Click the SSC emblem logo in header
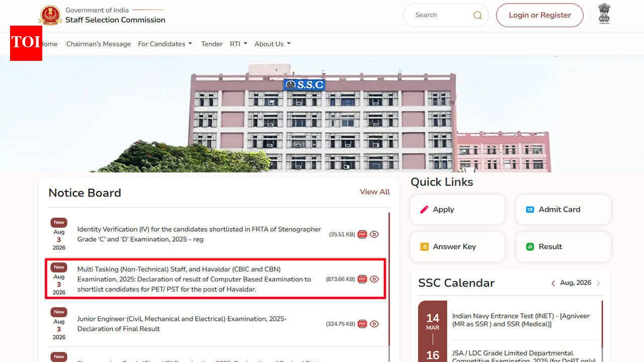 [x=50, y=15]
